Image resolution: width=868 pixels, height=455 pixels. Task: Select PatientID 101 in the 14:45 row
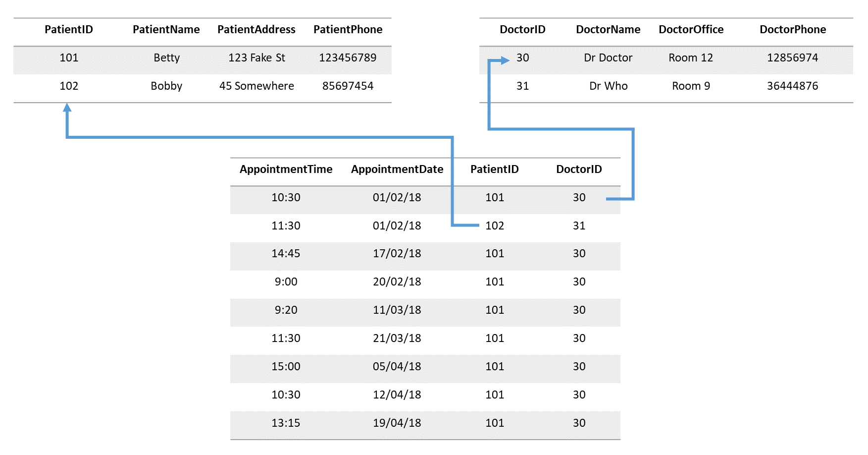495,254
